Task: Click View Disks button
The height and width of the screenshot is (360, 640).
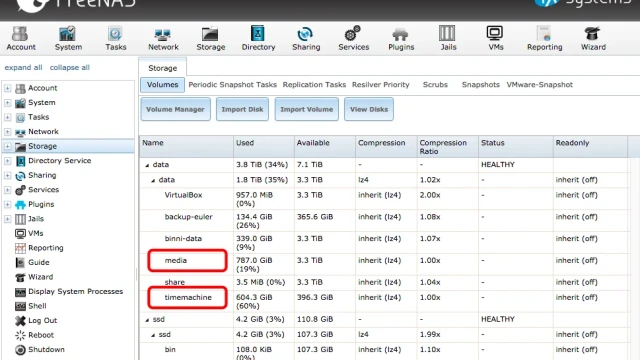Action: pos(369,109)
